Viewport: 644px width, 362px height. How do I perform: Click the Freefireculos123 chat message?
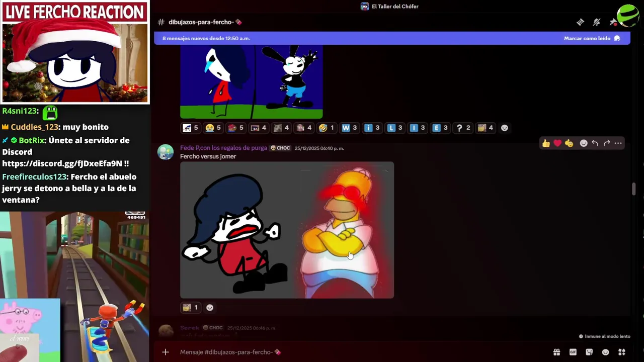point(70,188)
